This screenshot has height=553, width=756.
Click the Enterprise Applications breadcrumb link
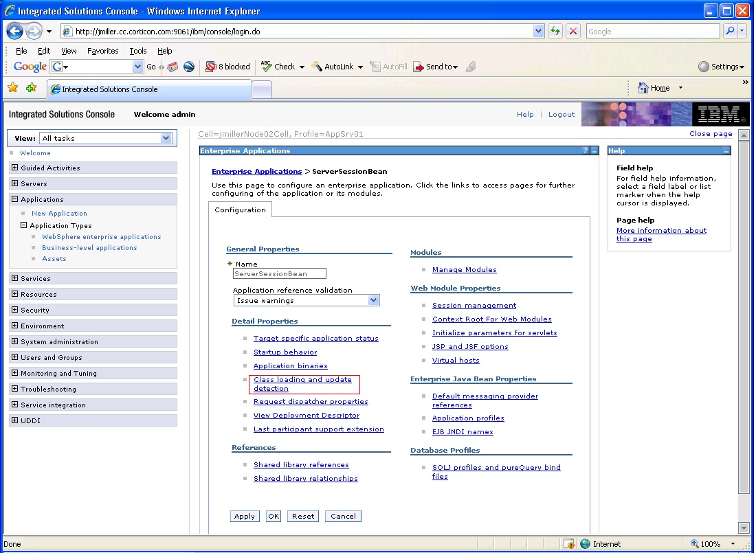coord(257,171)
